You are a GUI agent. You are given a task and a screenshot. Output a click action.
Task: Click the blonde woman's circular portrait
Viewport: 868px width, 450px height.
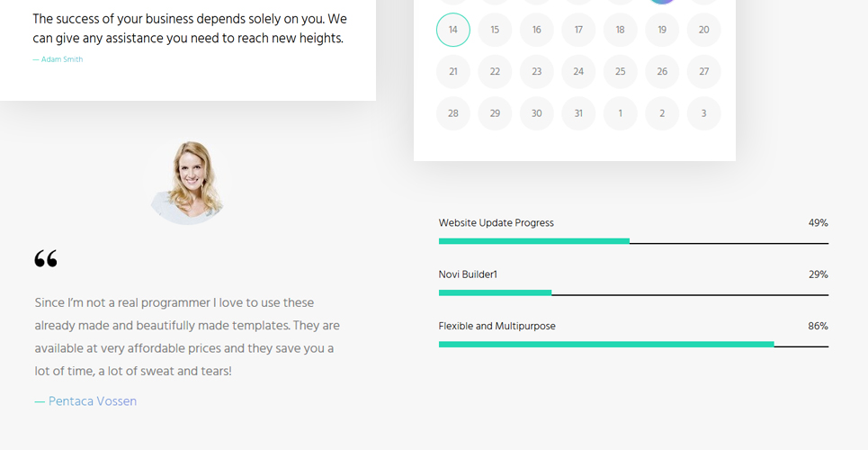tap(187, 183)
